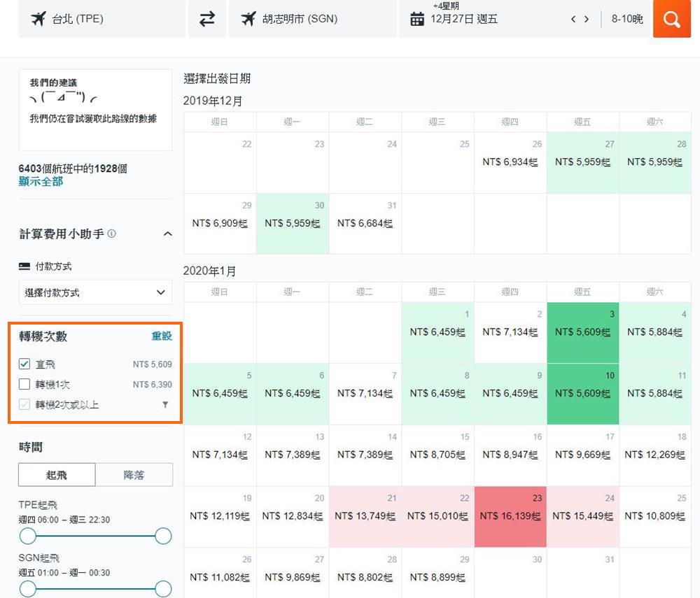Go to previous date with left chevron
The height and width of the screenshot is (598, 700).
pos(573,19)
